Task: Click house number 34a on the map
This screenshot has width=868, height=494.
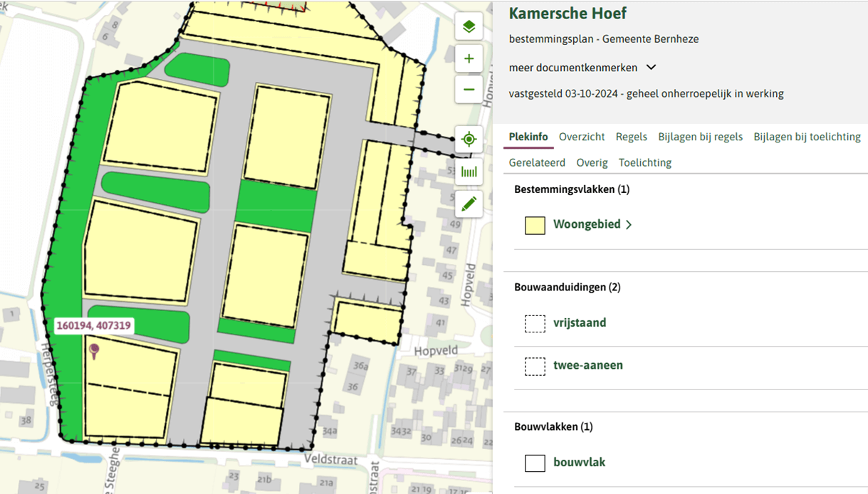Action: pos(330,431)
